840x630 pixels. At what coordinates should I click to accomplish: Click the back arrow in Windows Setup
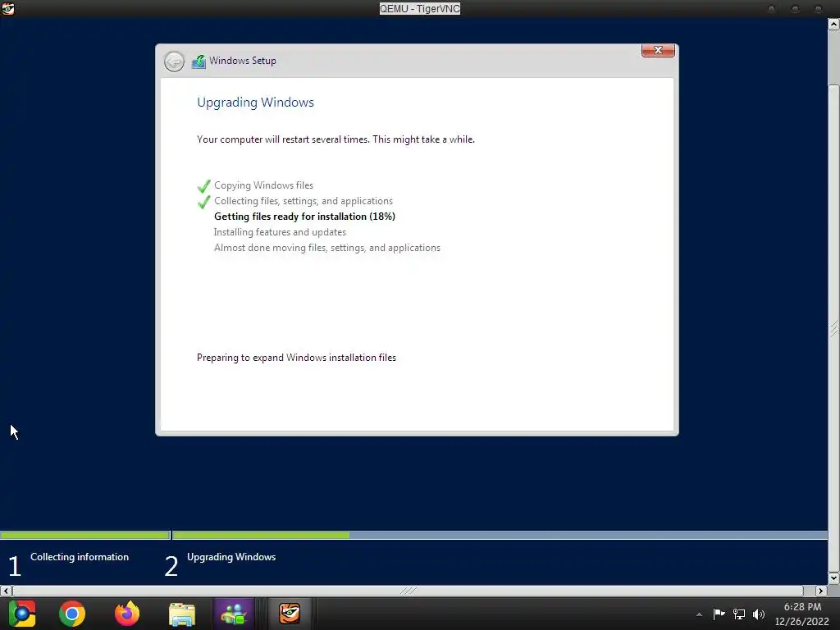(174, 62)
